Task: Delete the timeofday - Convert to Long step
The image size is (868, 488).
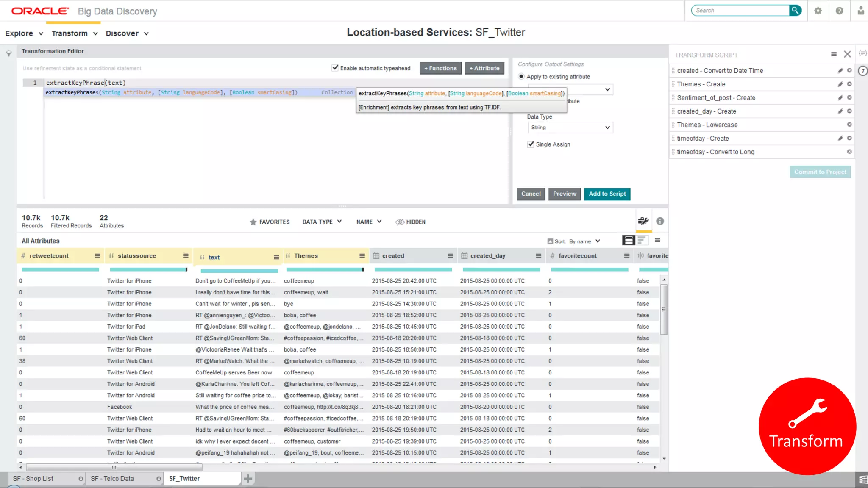Action: [849, 152]
